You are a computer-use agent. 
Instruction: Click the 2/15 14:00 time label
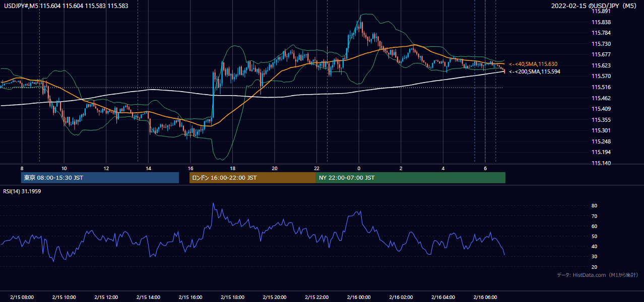tap(148, 297)
